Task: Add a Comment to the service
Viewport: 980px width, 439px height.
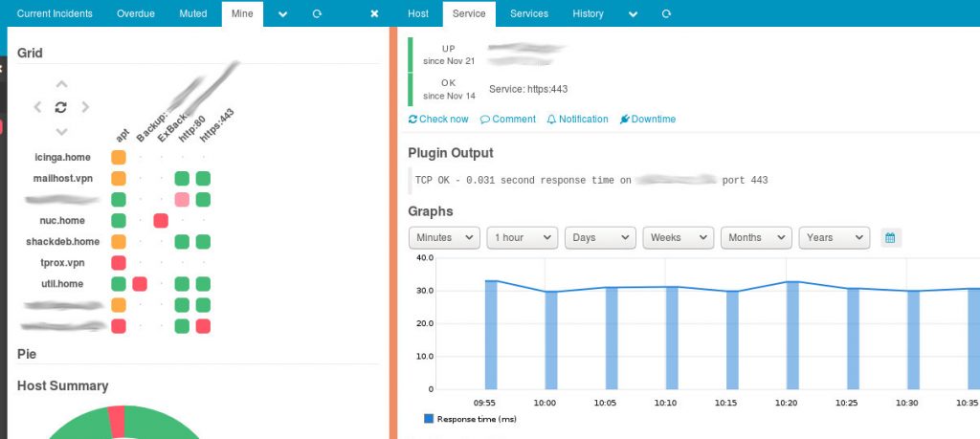Action: point(508,119)
